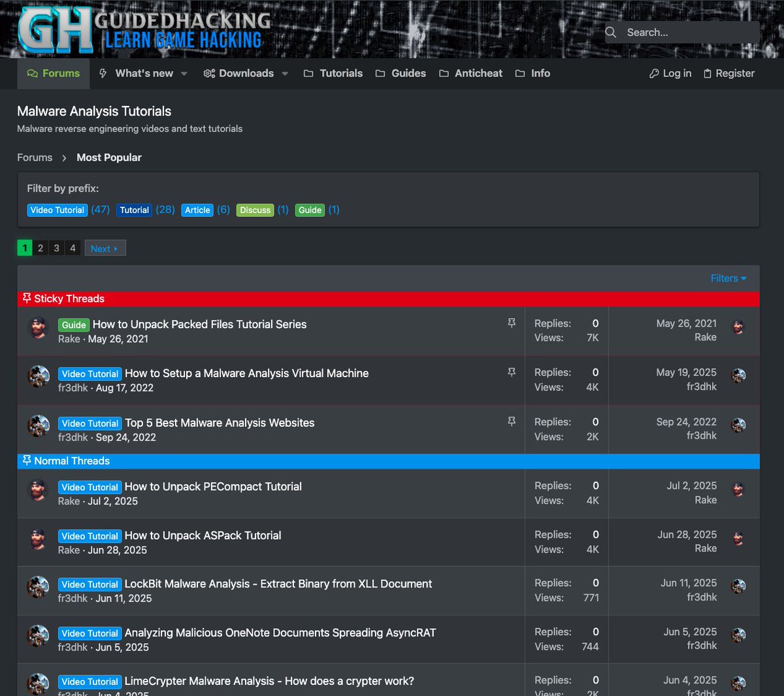The image size is (784, 696).
Task: Click the Next page button
Action: tap(105, 248)
